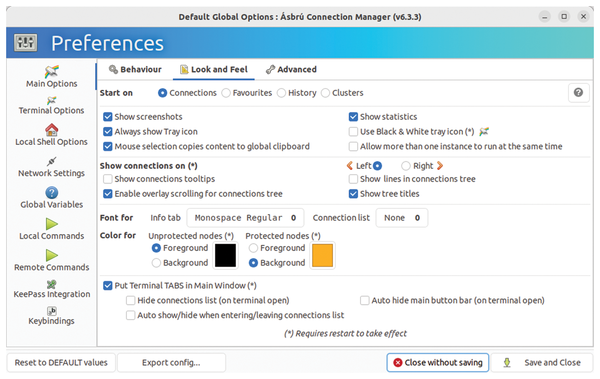Click Close without saving button
The image size is (600, 379).
point(438,363)
